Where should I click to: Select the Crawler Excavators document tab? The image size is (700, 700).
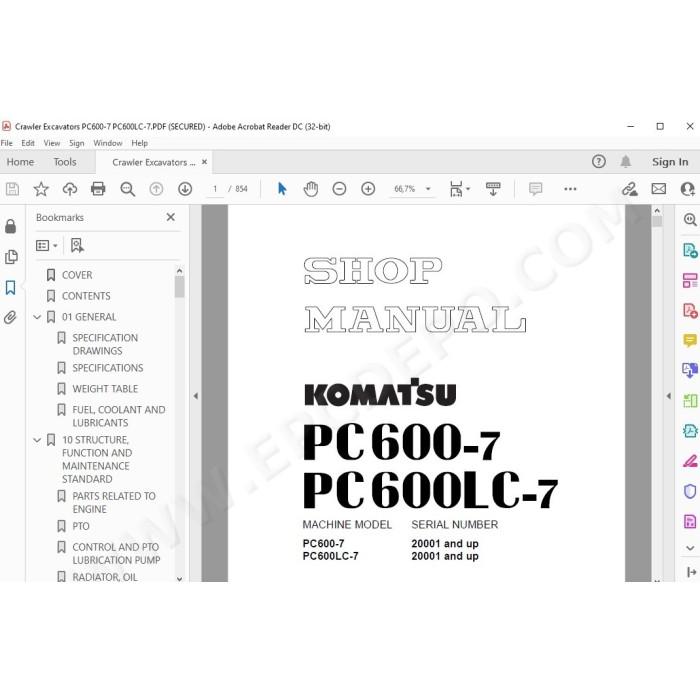click(x=154, y=162)
